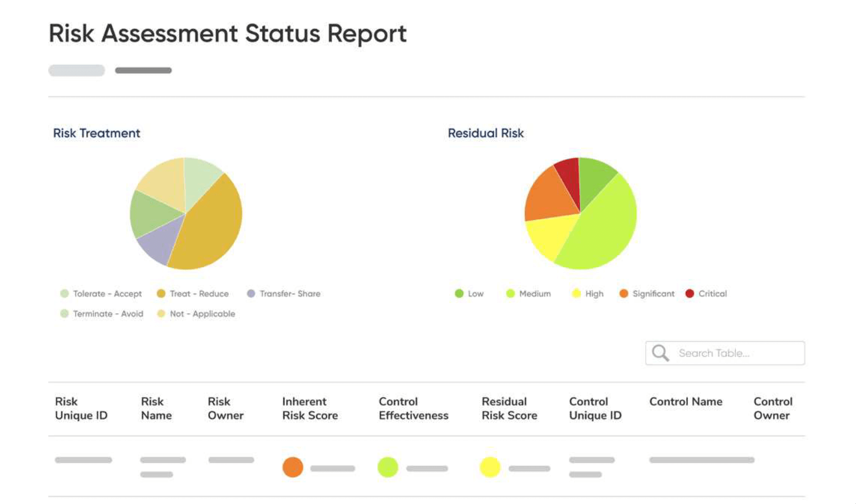Toggle the Low category in Residual Risk legend
Image resolution: width=856 pixels, height=504 pixels.
[x=459, y=294]
